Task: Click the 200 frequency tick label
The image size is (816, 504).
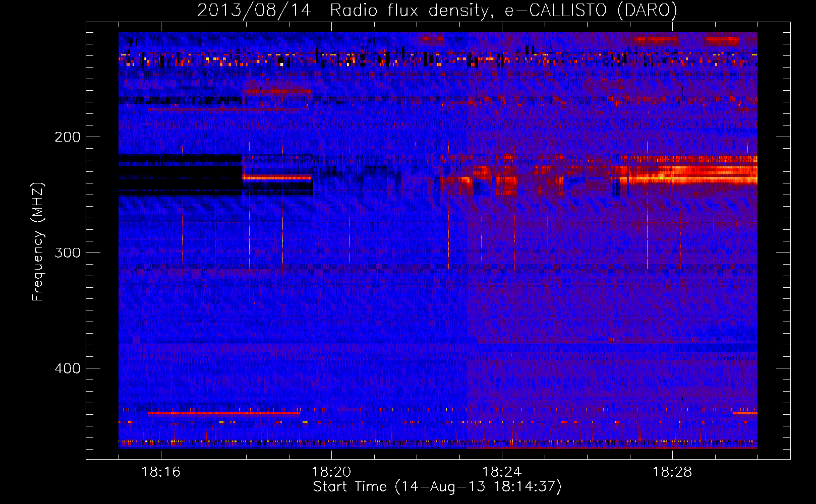Action: (68, 137)
